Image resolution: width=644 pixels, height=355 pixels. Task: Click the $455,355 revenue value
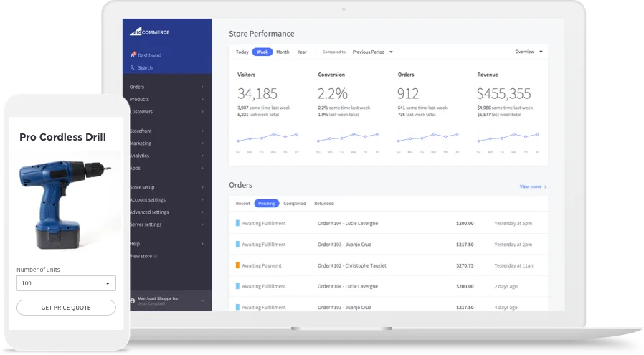(503, 94)
